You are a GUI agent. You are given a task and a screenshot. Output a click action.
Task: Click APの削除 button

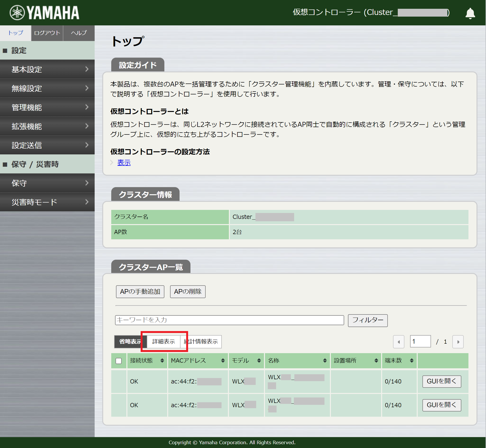point(188,291)
